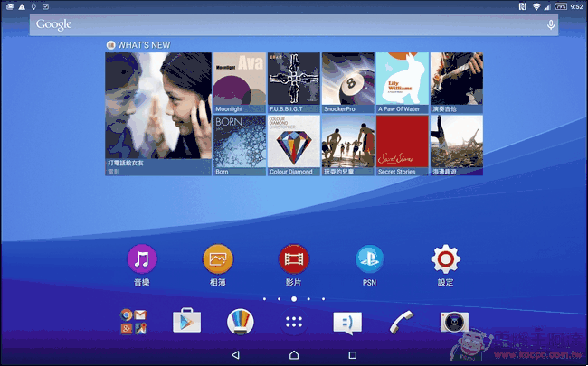Viewport: 588px width, 366px height.
Task: Open the SnookerPro tile
Action: [x=348, y=83]
